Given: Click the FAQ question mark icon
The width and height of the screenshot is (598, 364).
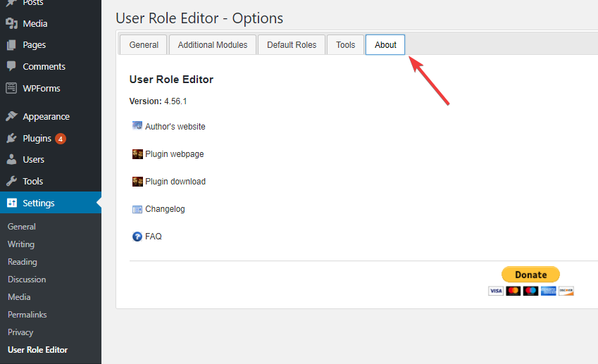Looking at the screenshot, I should pos(137,237).
